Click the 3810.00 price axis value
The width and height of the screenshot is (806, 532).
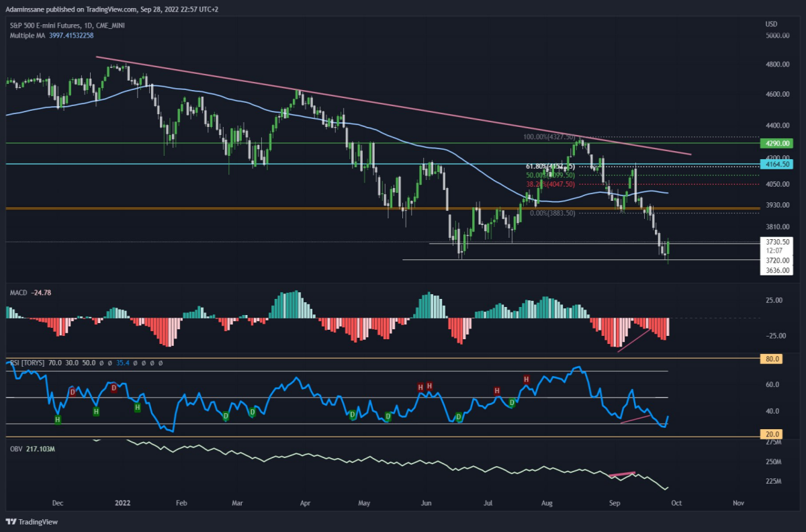[x=776, y=227]
